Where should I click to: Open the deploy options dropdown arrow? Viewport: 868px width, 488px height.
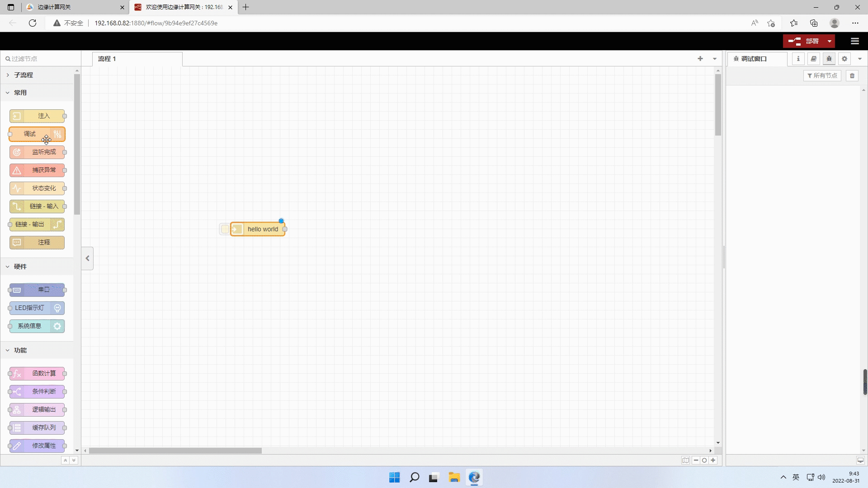830,41
